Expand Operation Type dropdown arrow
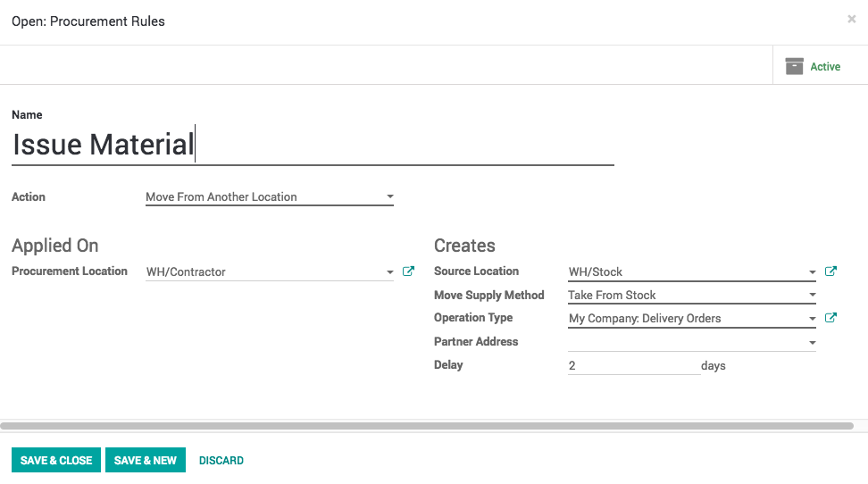This screenshot has width=868, height=484. click(812, 319)
